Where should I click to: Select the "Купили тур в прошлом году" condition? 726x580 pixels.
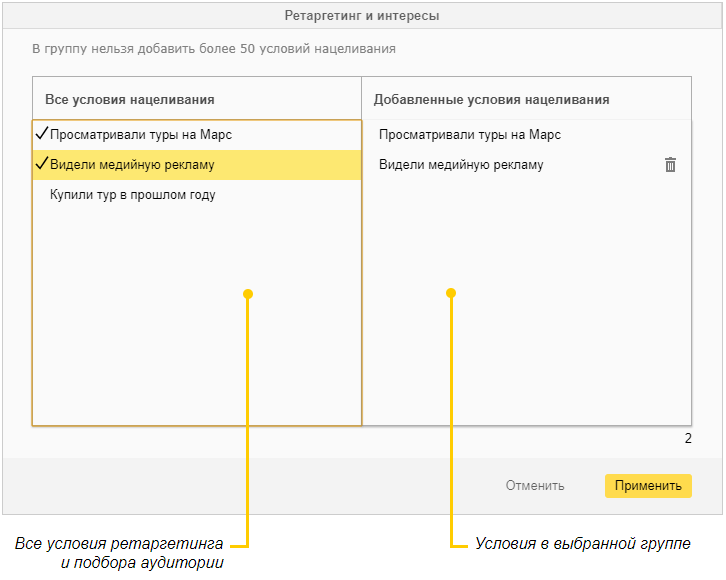tap(133, 195)
